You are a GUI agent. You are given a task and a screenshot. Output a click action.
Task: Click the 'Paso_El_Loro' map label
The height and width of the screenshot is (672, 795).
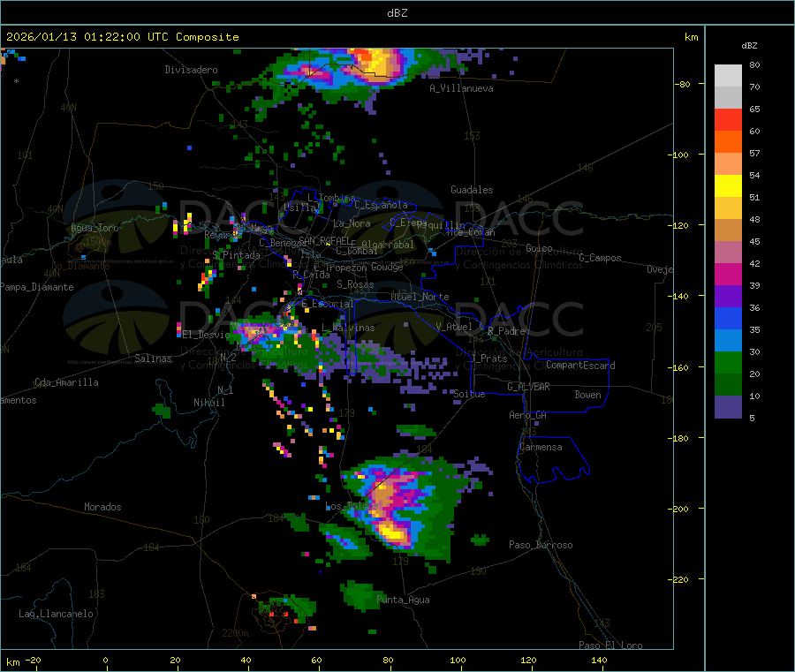[611, 646]
